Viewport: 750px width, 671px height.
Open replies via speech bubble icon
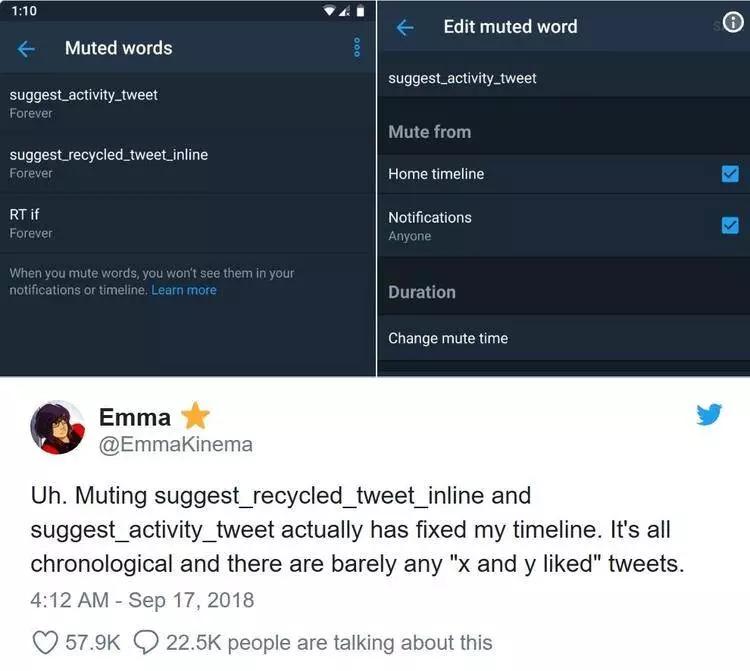(x=146, y=641)
